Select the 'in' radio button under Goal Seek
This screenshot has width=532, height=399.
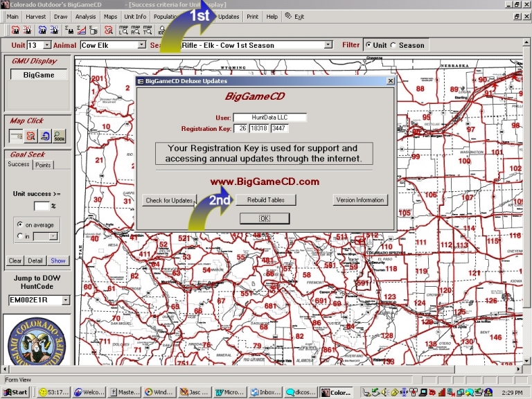pos(19,236)
